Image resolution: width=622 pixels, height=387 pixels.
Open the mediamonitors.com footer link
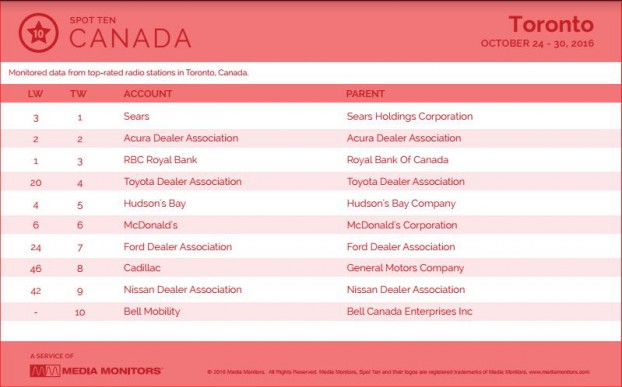(559, 372)
